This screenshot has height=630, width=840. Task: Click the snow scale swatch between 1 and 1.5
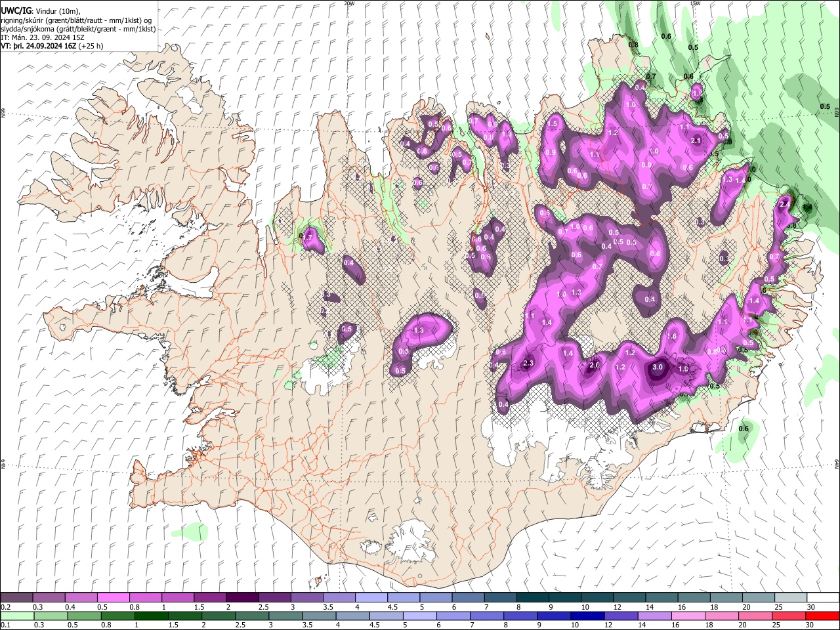[177, 598]
